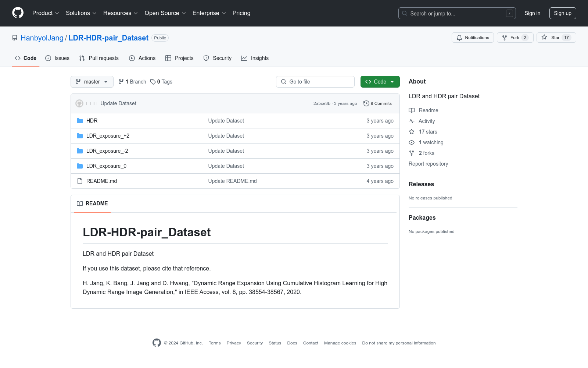Image resolution: width=588 pixels, height=368 pixels.
Task: Click the Pricing link
Action: click(241, 13)
